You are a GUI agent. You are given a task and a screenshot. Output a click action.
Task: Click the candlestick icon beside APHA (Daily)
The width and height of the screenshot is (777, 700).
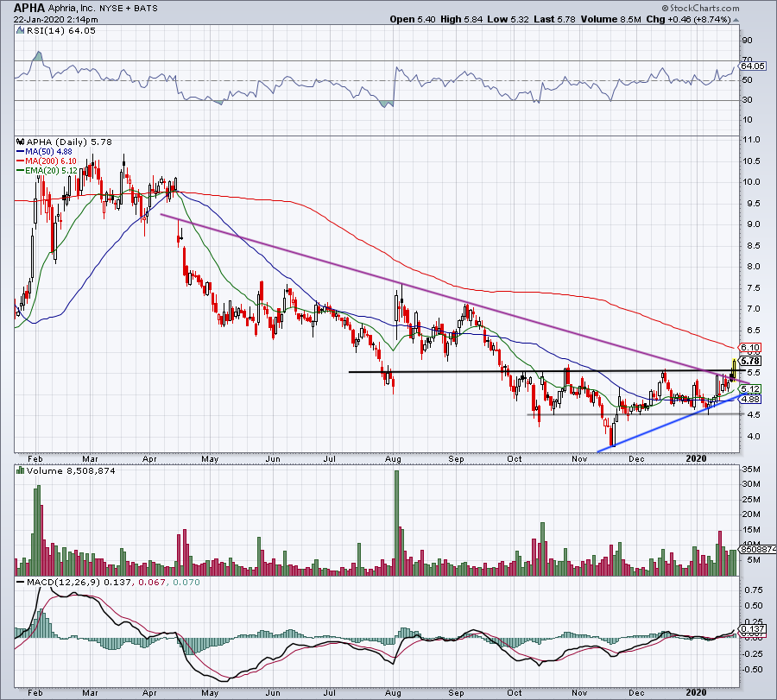pos(21,142)
